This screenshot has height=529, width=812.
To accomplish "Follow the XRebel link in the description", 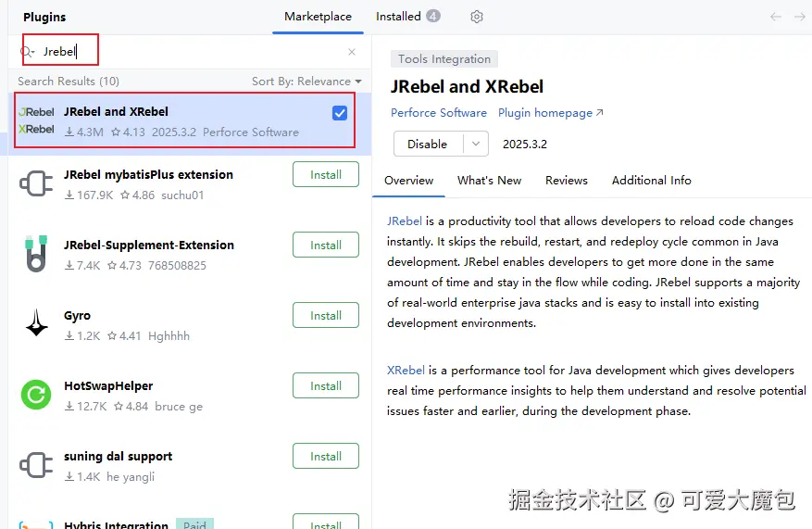I will pyautogui.click(x=406, y=371).
